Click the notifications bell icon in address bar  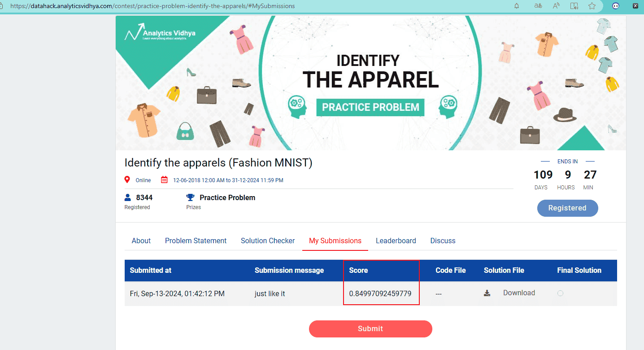click(x=517, y=6)
